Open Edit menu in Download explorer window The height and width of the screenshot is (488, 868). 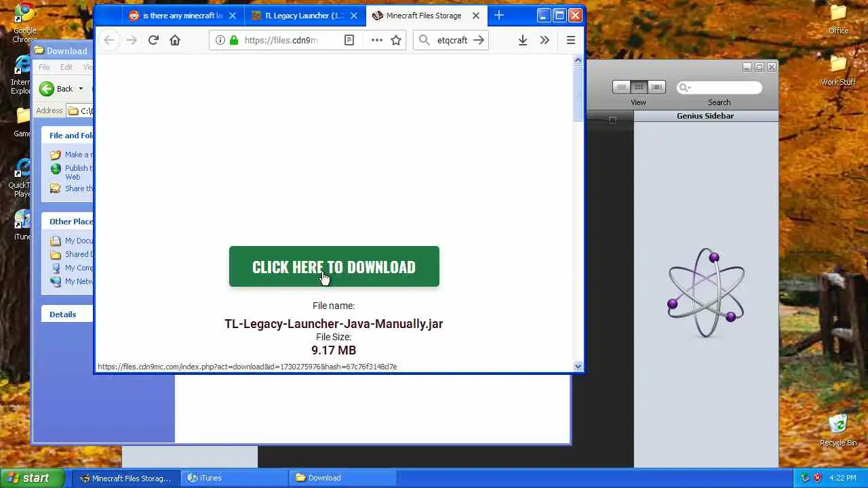(x=66, y=67)
